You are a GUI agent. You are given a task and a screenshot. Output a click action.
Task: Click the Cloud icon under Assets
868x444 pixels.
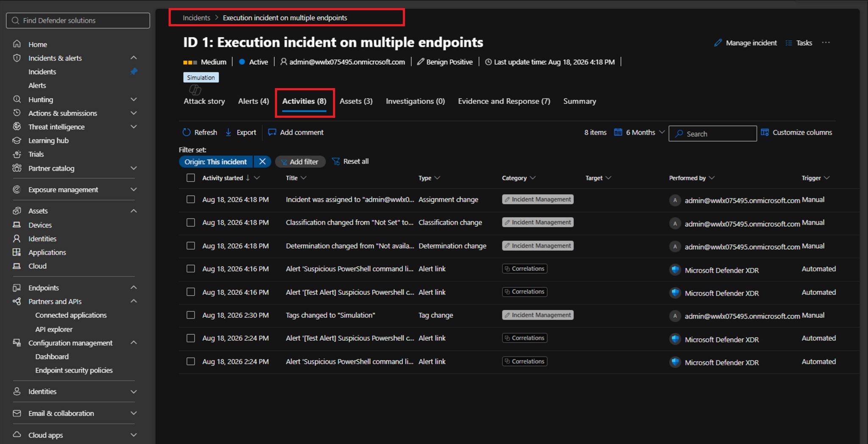click(x=17, y=266)
